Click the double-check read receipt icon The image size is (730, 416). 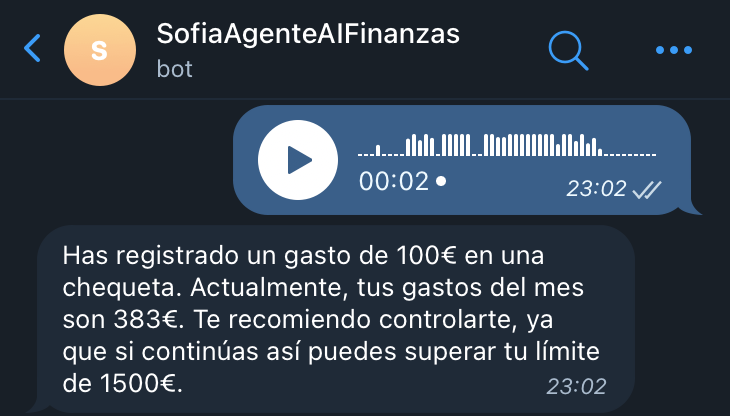pos(647,189)
